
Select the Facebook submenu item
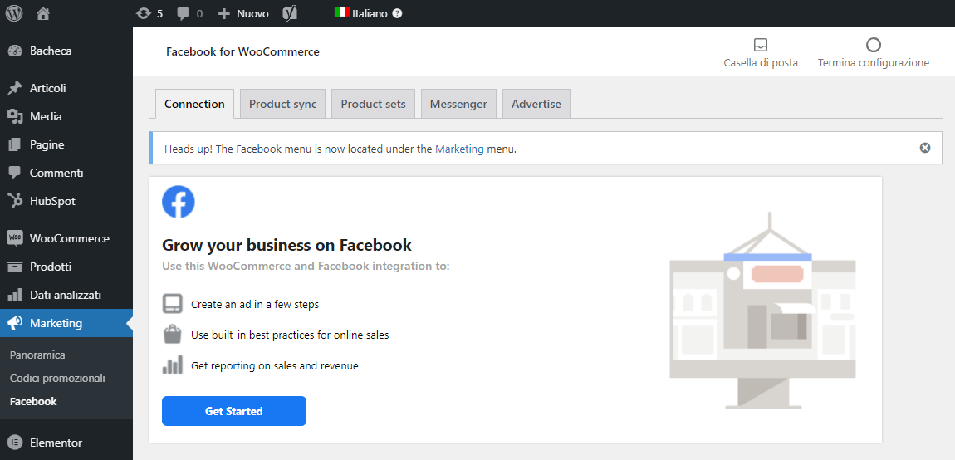tap(33, 402)
